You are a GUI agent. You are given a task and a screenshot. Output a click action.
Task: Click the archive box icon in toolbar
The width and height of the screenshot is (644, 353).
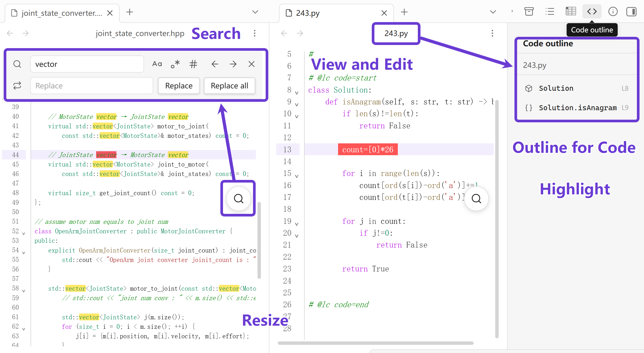[529, 12]
